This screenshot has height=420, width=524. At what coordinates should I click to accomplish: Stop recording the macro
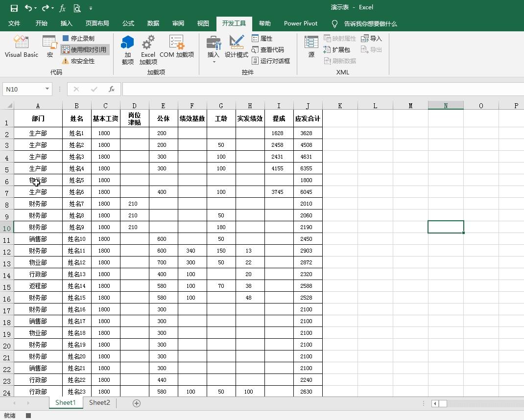click(x=78, y=38)
